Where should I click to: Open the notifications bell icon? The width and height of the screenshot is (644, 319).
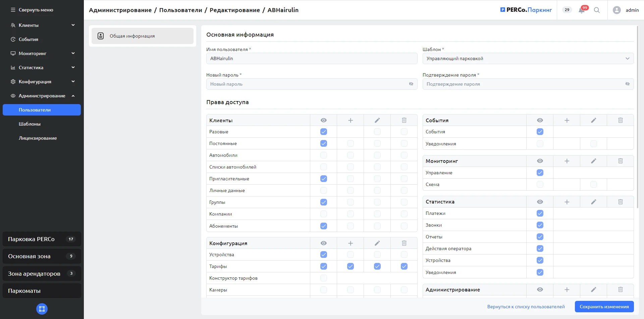pos(582,10)
